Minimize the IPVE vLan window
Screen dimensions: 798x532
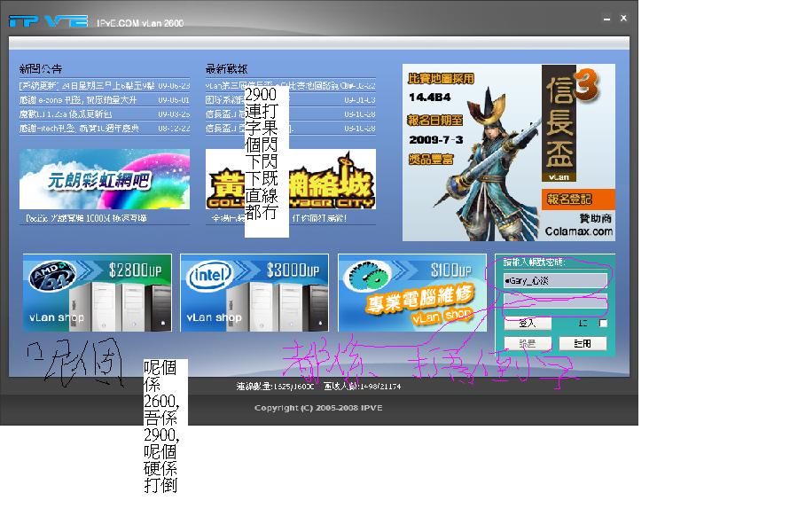(x=606, y=19)
